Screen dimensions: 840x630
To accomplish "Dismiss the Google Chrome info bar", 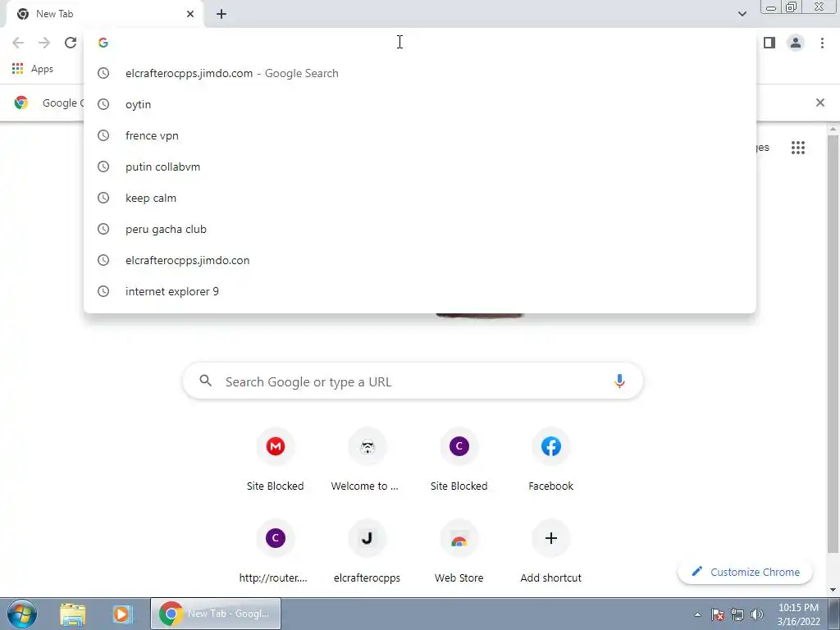I will point(819,103).
